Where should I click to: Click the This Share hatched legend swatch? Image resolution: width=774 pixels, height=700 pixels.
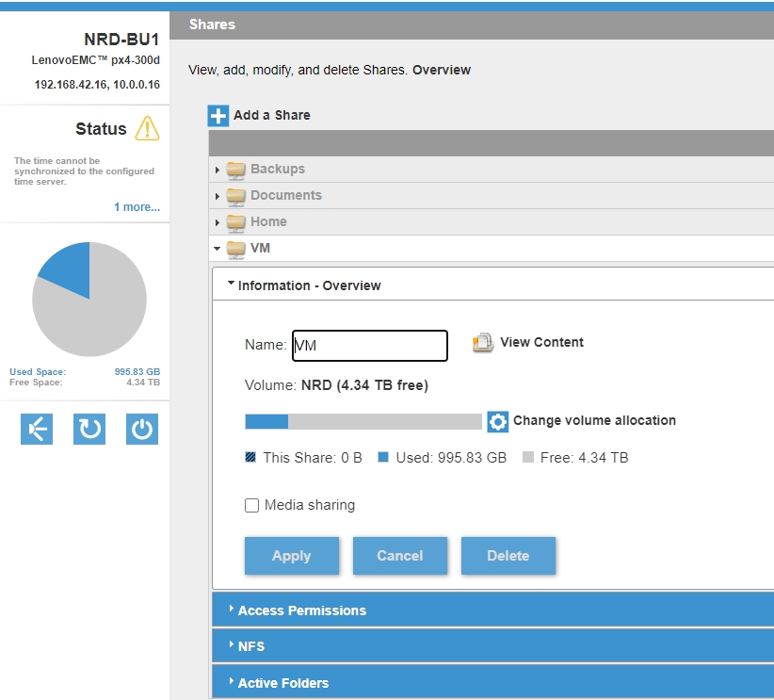[x=250, y=457]
